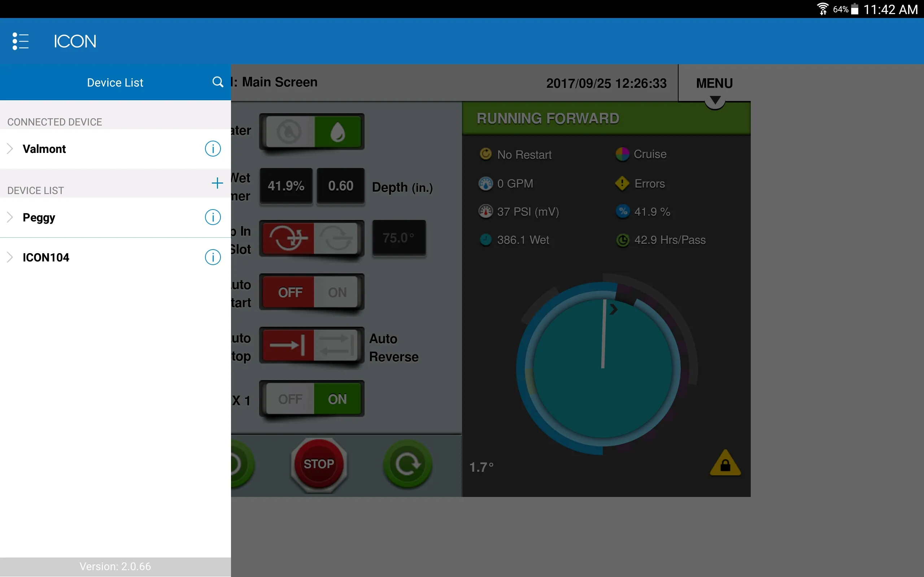This screenshot has width=924, height=577.
Task: Click the GPM flow rate icon
Action: (x=485, y=183)
